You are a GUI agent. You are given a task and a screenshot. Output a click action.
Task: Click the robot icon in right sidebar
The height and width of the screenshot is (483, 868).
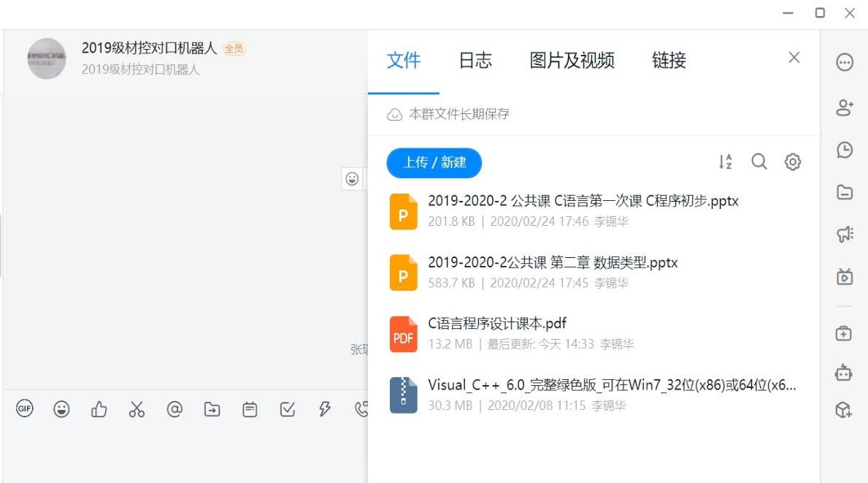point(844,373)
